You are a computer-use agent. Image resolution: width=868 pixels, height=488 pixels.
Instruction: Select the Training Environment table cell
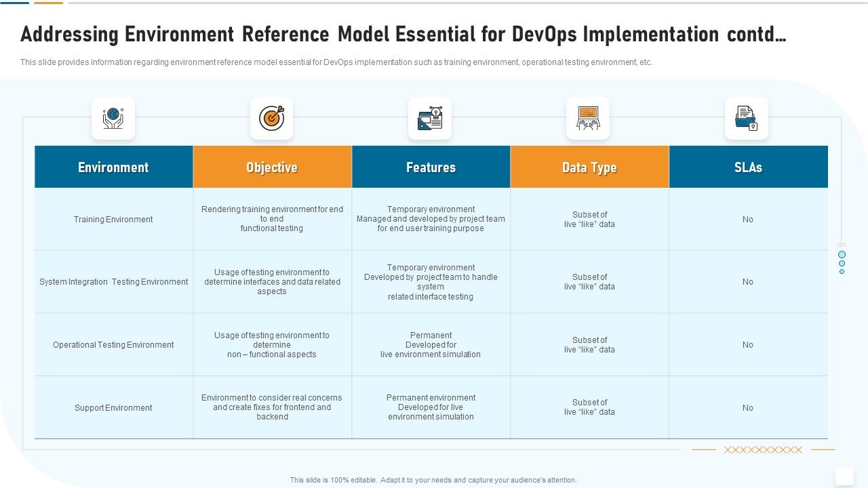pos(113,219)
